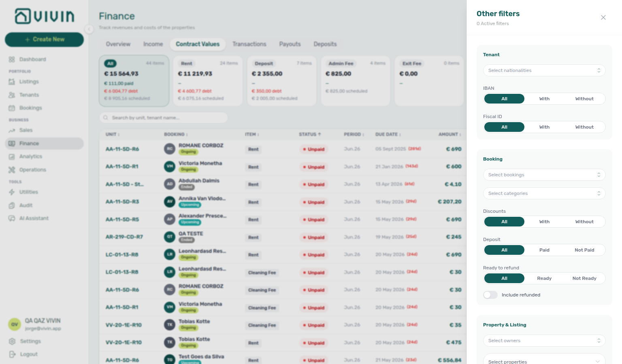Click the Vivin logo
This screenshot has width=622, height=364.
(45, 16)
